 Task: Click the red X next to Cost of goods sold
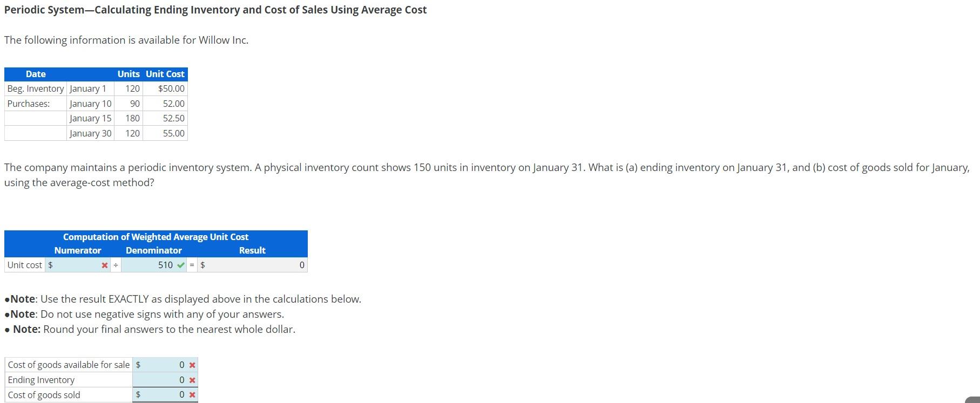pos(192,394)
